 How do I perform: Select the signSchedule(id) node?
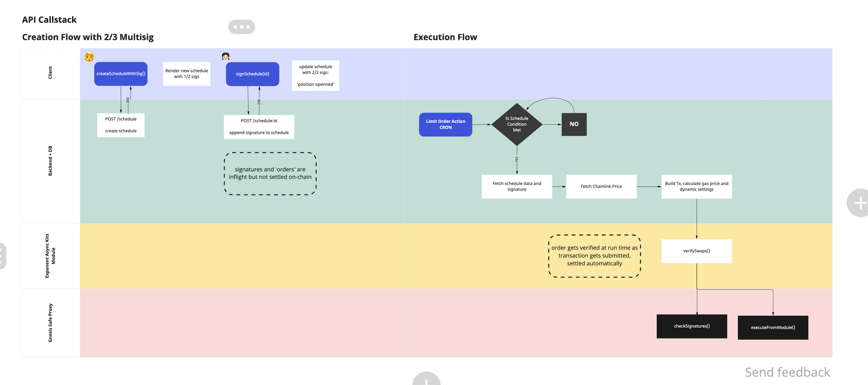point(253,74)
